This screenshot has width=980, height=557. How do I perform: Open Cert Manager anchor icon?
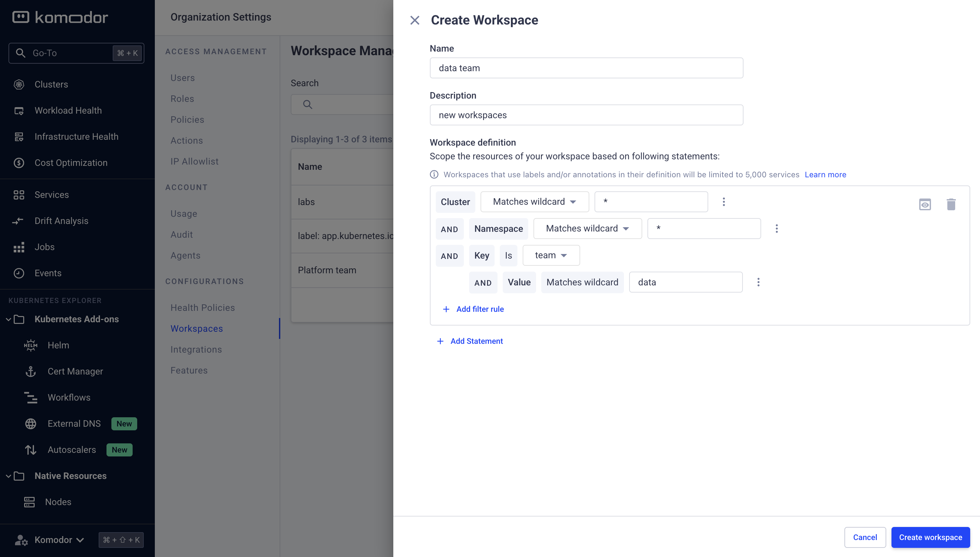tap(31, 372)
